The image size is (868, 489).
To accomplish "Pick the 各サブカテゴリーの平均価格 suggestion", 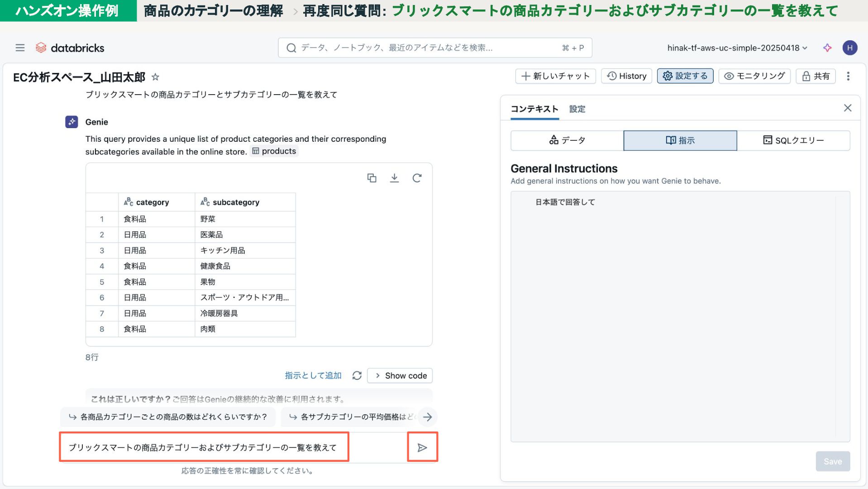I will pyautogui.click(x=351, y=417).
